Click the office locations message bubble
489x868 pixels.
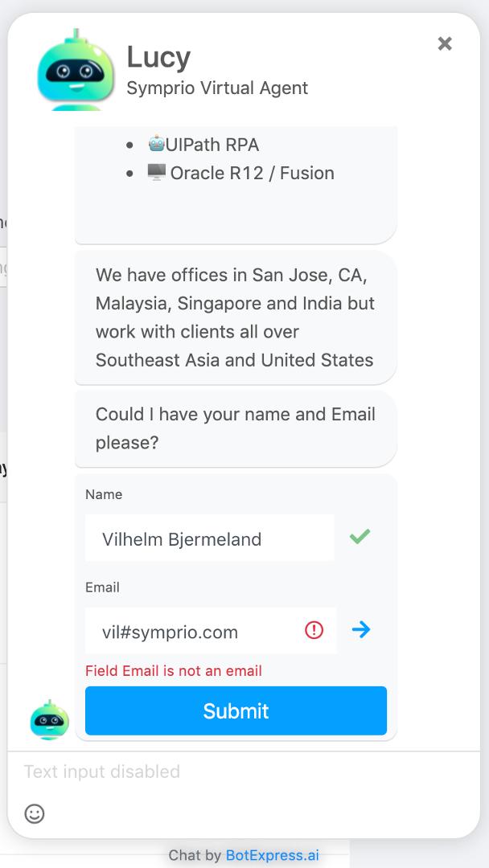235,317
